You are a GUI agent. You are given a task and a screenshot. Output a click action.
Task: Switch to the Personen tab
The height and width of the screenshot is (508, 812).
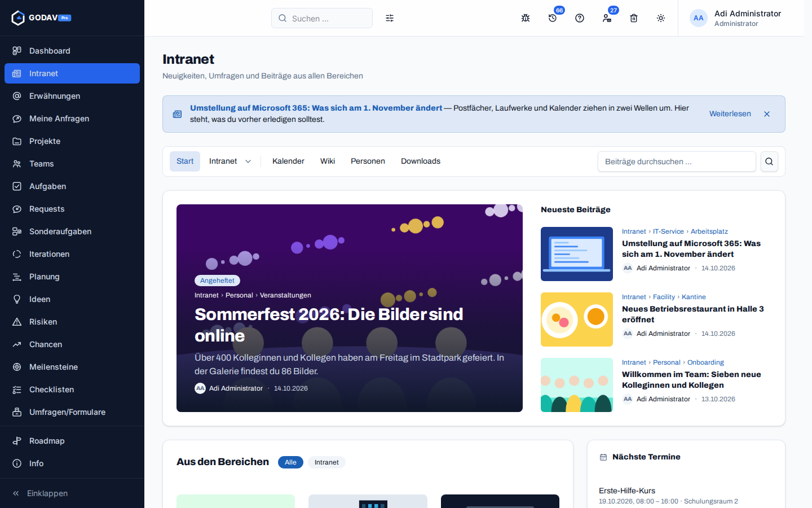click(368, 161)
